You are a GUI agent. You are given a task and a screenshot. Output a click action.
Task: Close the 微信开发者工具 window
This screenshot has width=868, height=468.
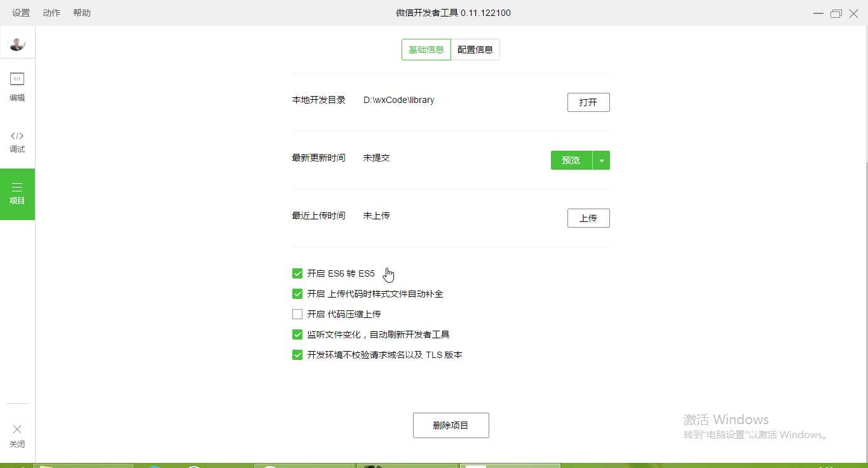pos(853,13)
